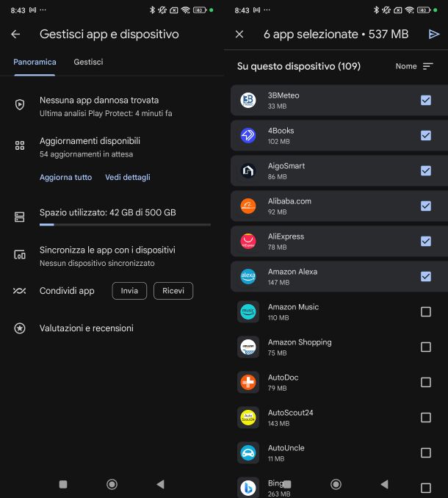Viewport: 448px width, 498px height.
Task: Uncheck the Amazon Alexa checkbox
Action: tap(426, 277)
